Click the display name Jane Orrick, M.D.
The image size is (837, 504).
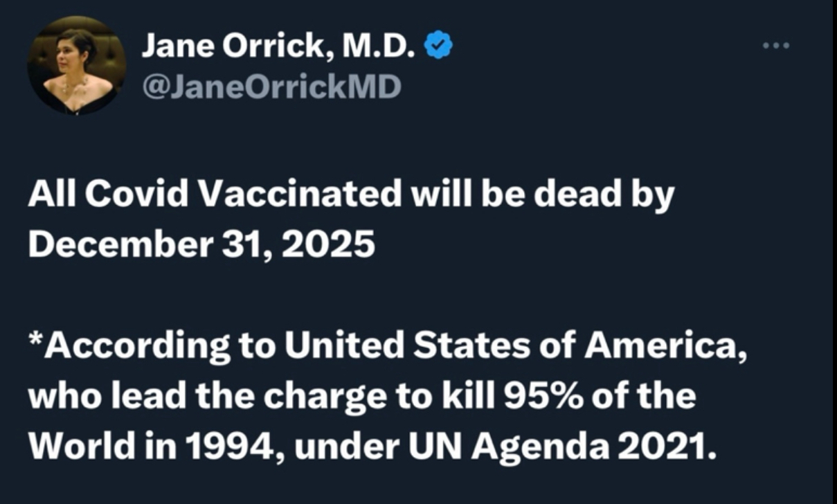pos(279,48)
